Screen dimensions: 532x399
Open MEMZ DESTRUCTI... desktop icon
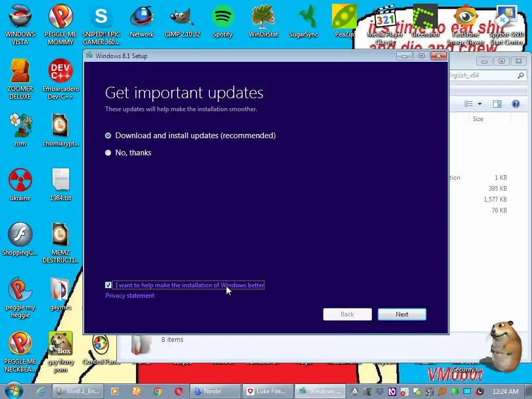(x=60, y=242)
